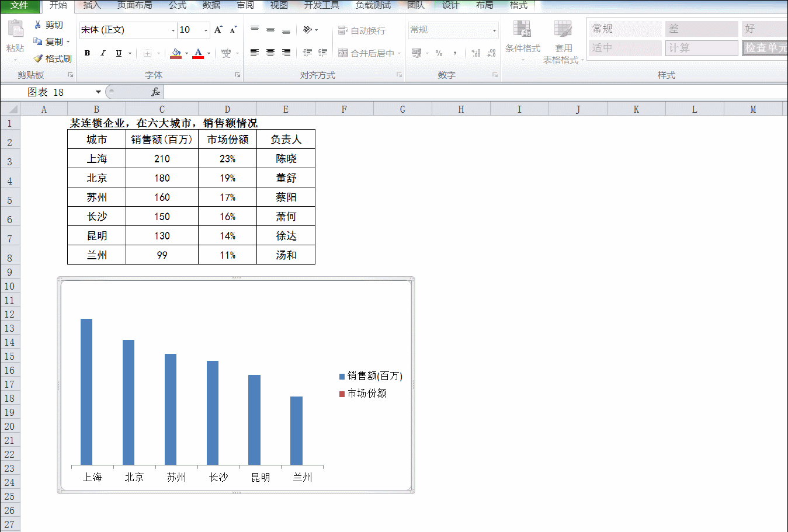Switch to the 插入 (Insert) ribbon tab
This screenshot has width=788, height=532.
92,5
